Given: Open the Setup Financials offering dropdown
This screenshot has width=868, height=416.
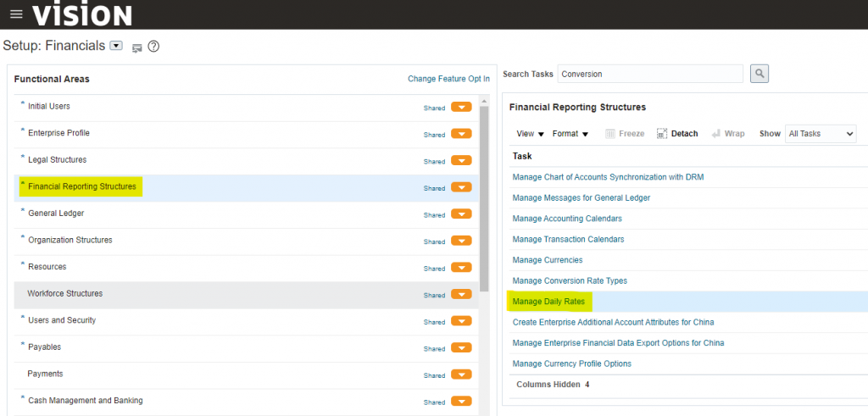Looking at the screenshot, I should click(116, 46).
